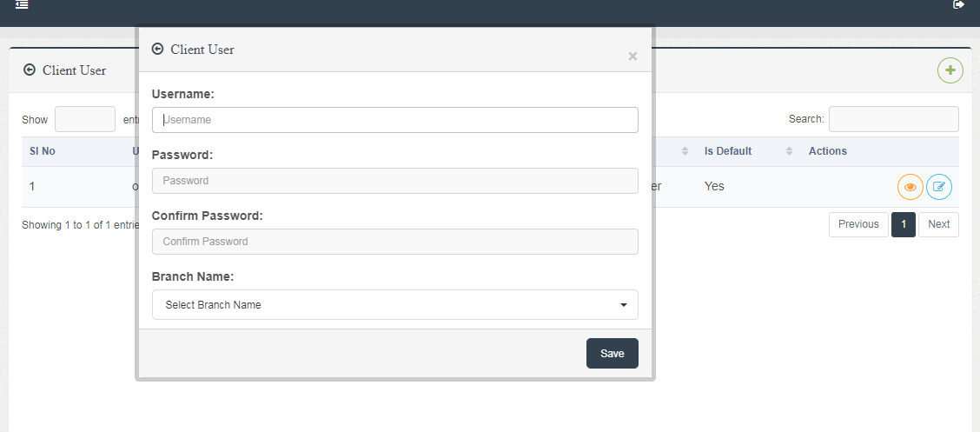Open the Select Branch Name dropdown

[395, 305]
